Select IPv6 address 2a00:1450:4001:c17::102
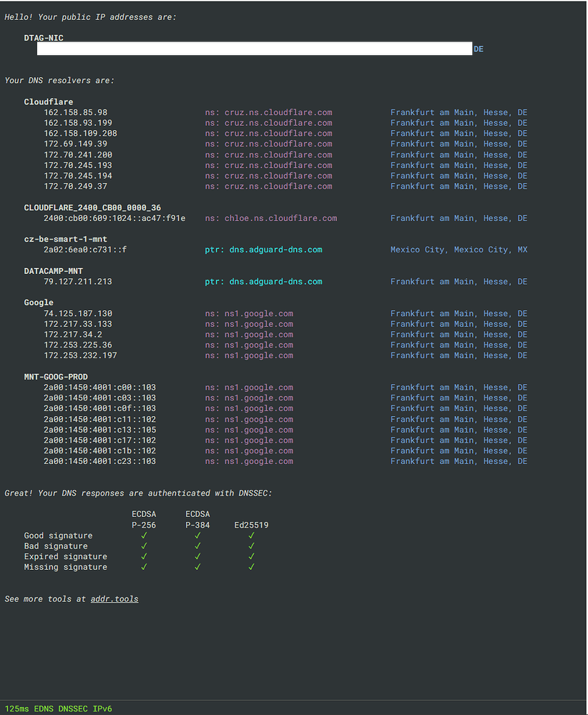The height and width of the screenshot is (715, 588). (x=100, y=440)
